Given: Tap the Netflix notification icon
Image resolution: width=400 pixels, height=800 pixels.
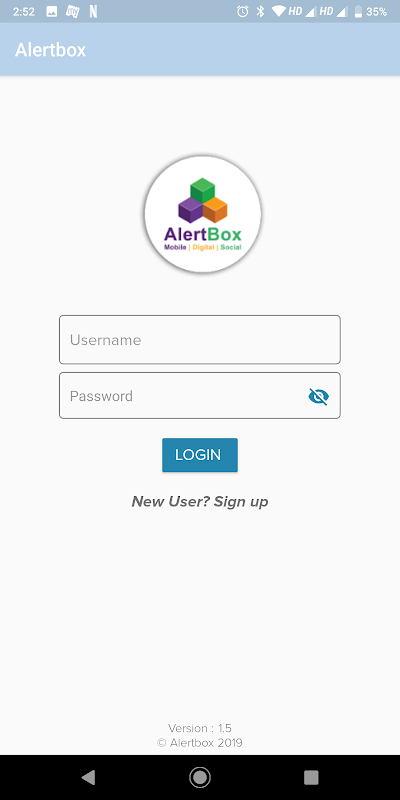Looking at the screenshot, I should pyautogui.click(x=93, y=11).
